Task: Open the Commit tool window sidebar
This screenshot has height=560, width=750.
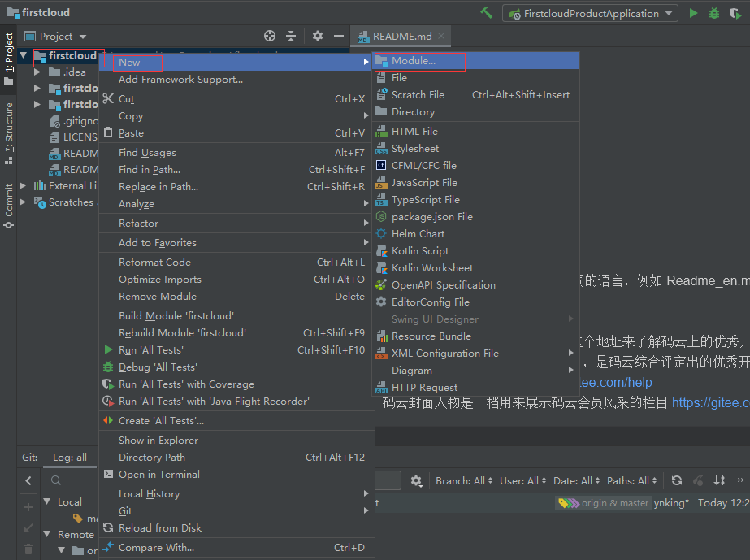Action: [x=9, y=206]
